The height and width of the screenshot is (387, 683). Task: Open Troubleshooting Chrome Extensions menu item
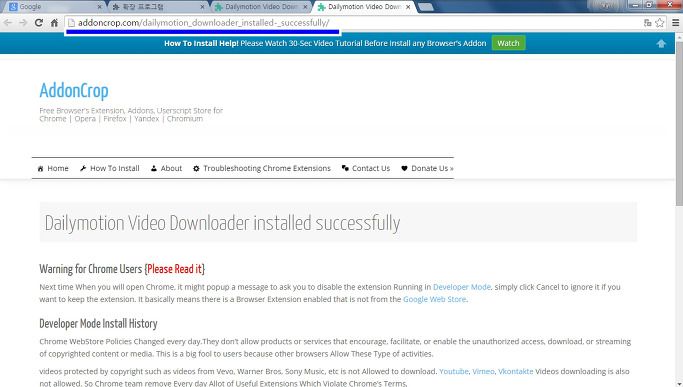262,168
